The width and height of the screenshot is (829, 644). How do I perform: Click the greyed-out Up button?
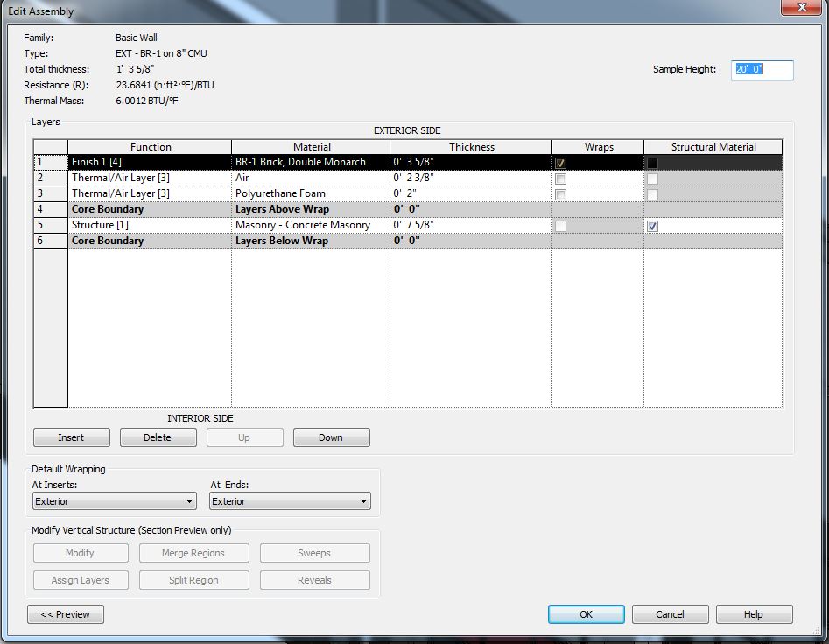(245, 437)
